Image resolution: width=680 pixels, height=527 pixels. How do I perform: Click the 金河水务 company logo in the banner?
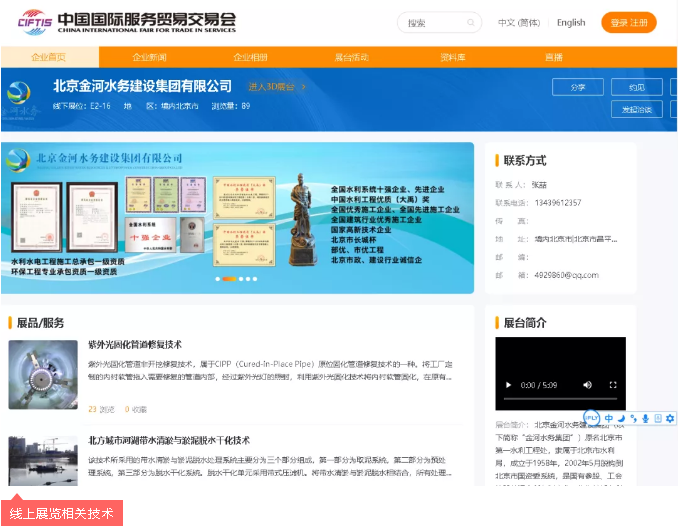(20, 100)
